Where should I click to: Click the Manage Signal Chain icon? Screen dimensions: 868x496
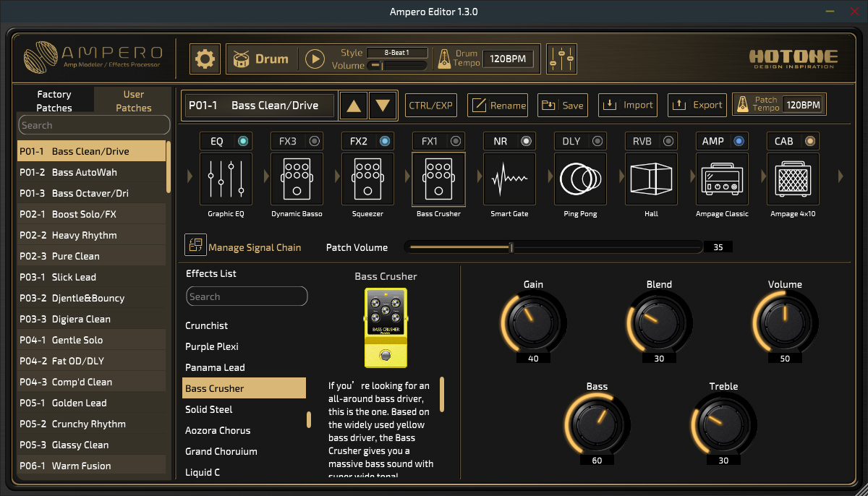(x=195, y=245)
